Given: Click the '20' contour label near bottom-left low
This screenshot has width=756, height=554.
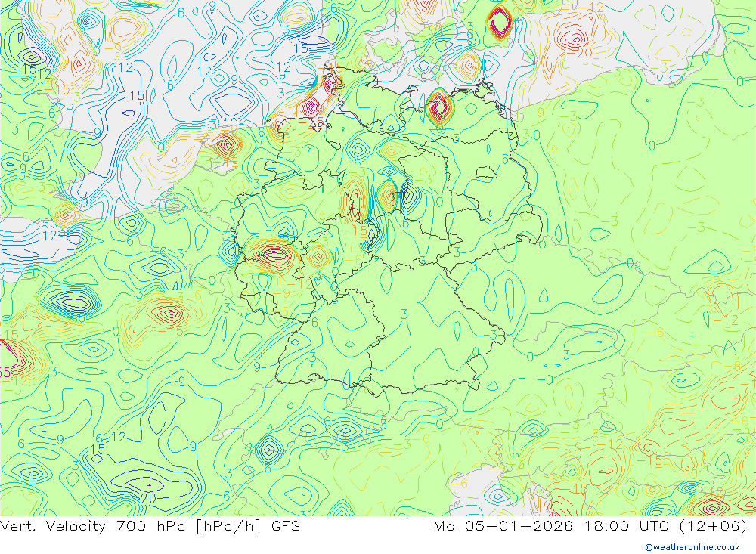Looking at the screenshot, I should coord(148,499).
